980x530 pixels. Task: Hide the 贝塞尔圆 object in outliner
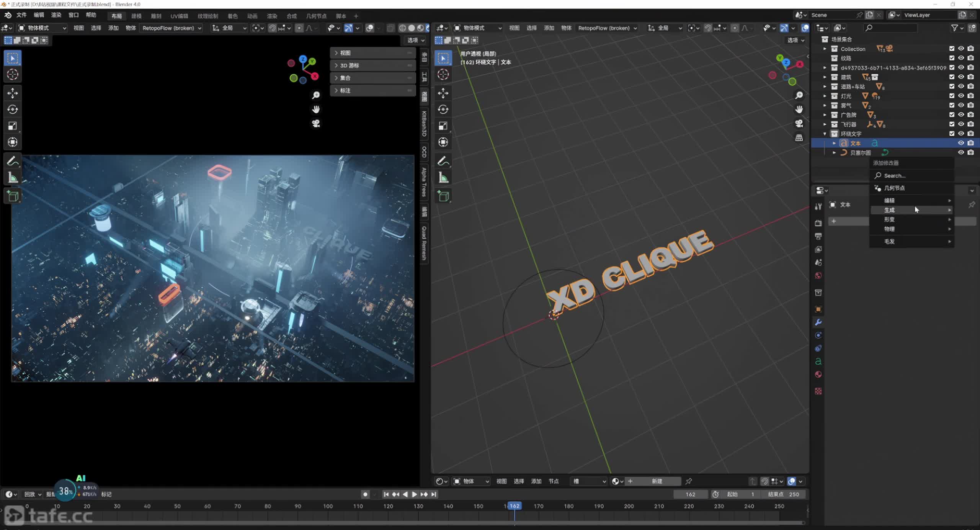pos(961,152)
